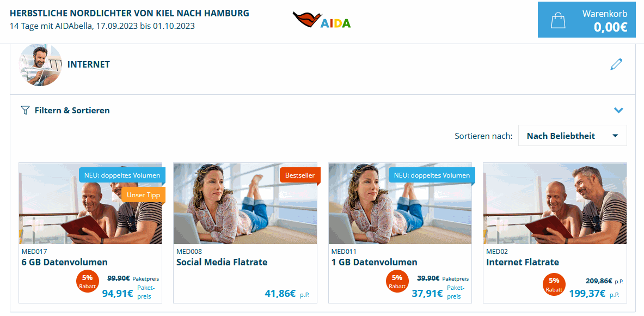
Task: Click the Unser Tipp orange tag
Action: click(143, 195)
